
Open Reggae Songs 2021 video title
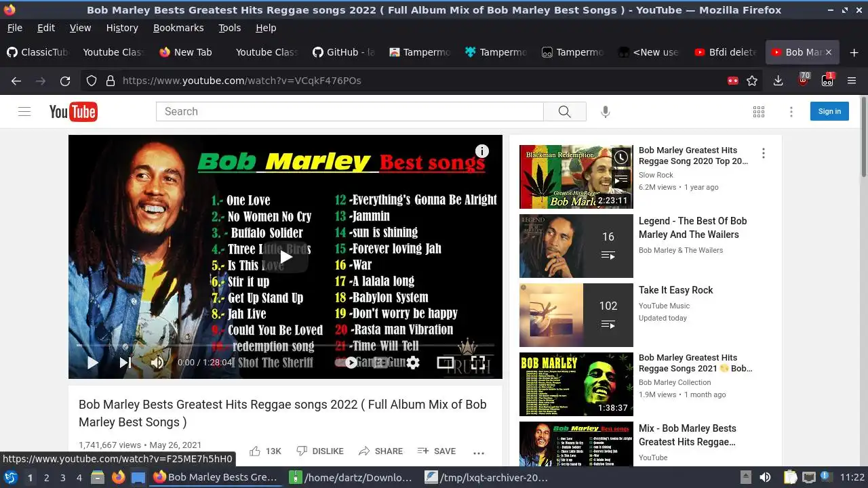(x=695, y=363)
